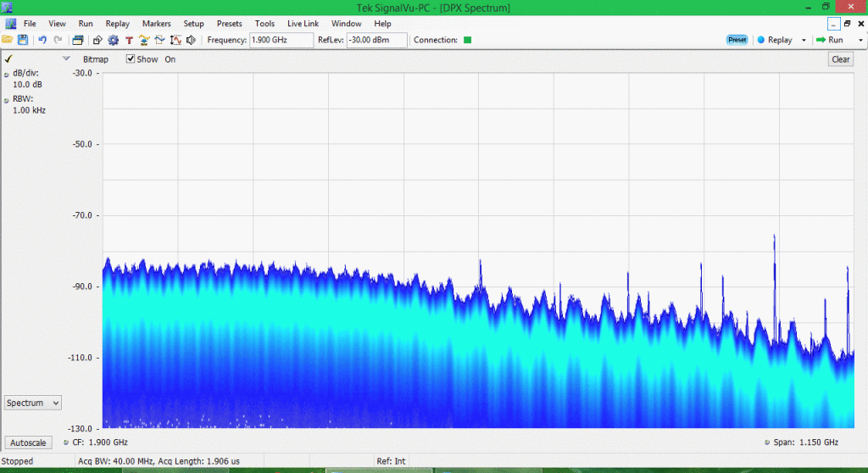Click the Ref: Int status entry
Screen dimensions: 868x473
[x=391, y=461]
